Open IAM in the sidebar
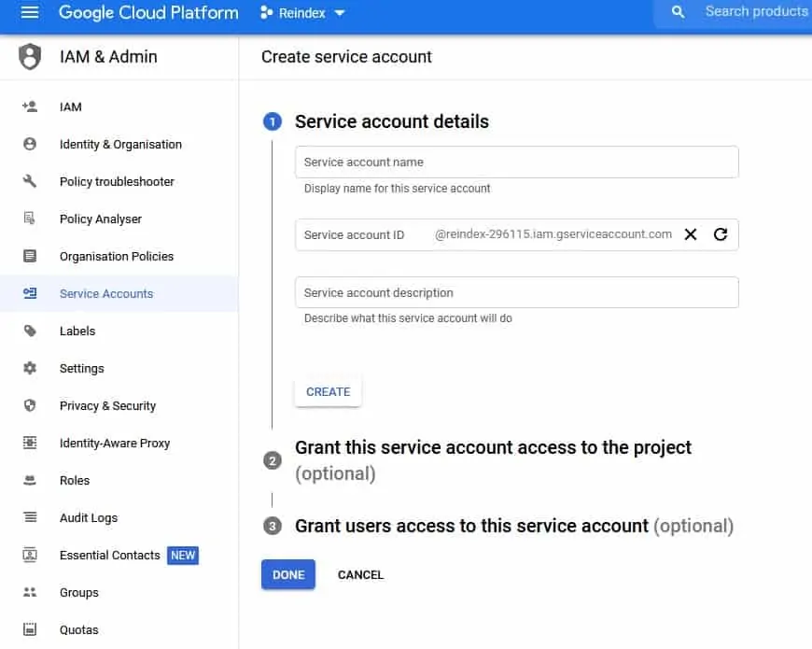Screen dimensions: 812x649 [x=119, y=106]
